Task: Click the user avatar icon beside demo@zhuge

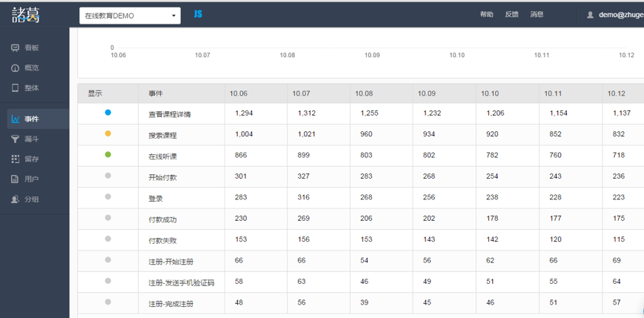Action: [x=590, y=15]
